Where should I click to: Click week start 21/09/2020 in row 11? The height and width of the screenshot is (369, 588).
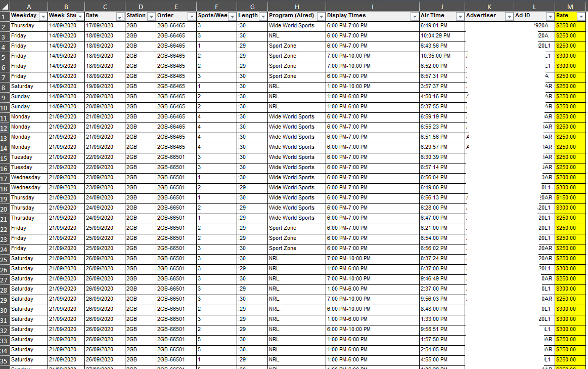(x=63, y=117)
